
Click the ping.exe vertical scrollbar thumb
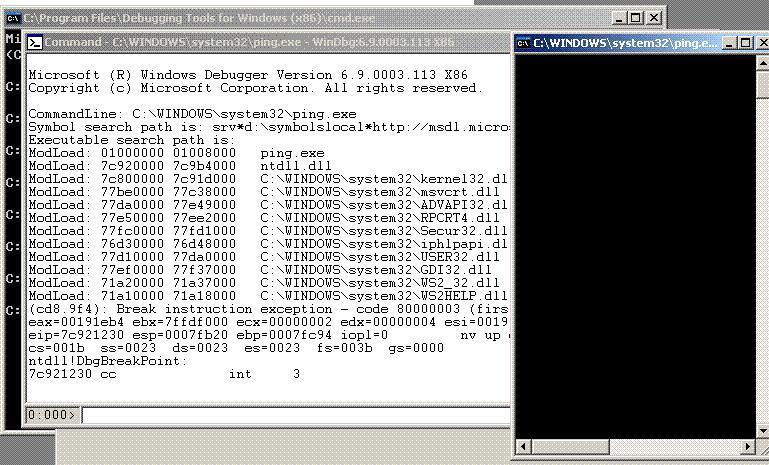[763, 84]
